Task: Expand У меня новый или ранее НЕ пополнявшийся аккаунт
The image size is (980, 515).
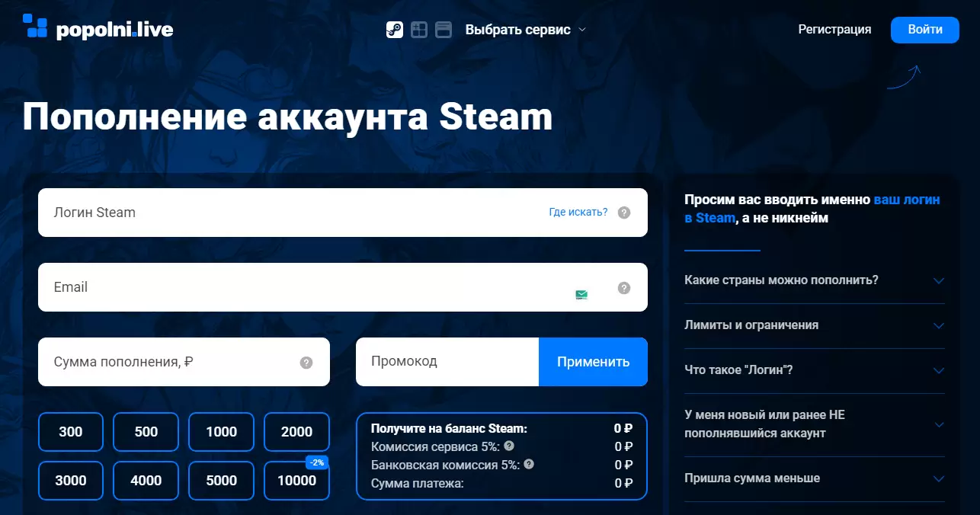Action: 815,424
